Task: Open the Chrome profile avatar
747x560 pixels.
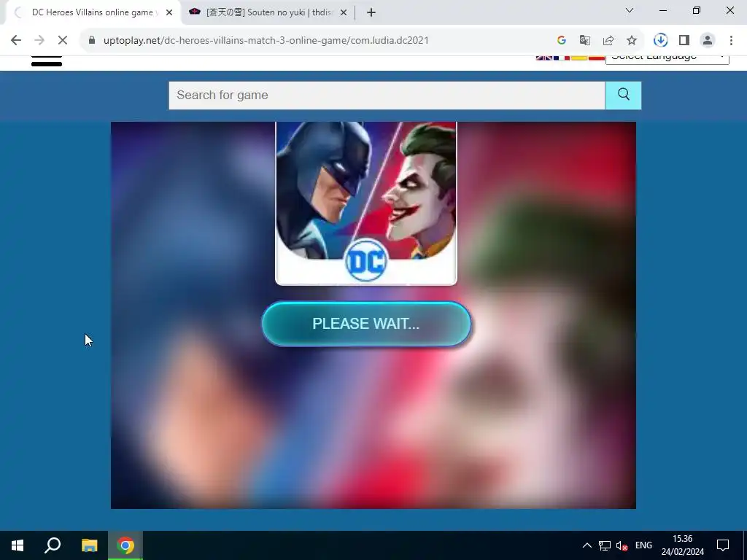Action: [708, 41]
